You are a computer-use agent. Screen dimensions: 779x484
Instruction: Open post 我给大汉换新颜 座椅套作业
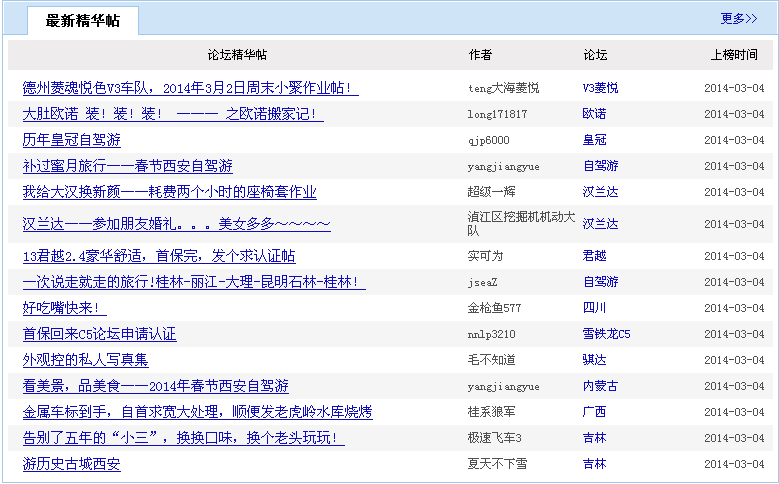[x=169, y=191]
